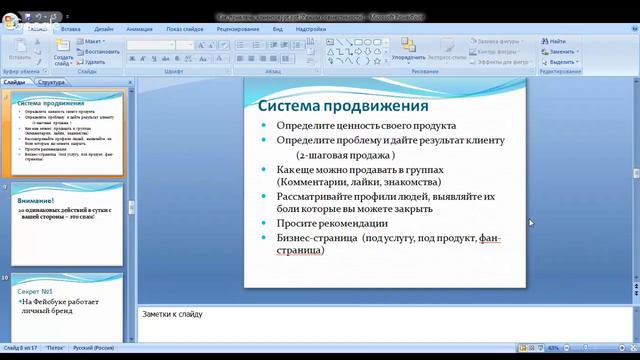
Task: Open the columns button in Абзац
Action: [x=287, y=59]
